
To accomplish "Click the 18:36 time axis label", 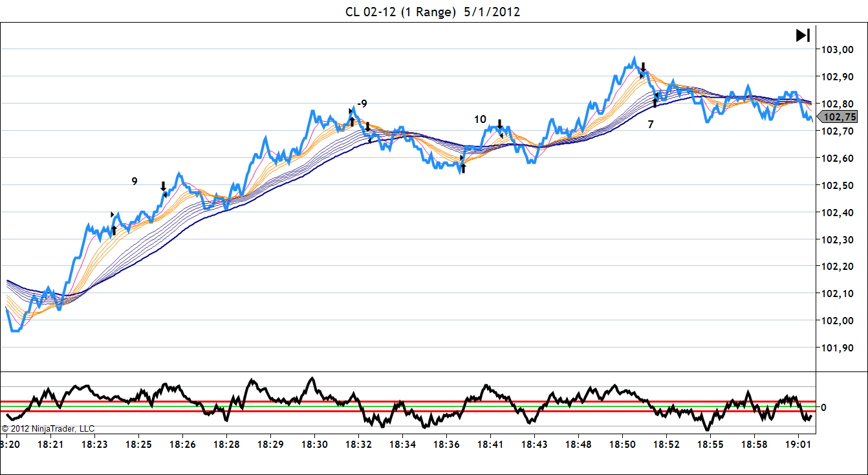I will click(x=446, y=445).
